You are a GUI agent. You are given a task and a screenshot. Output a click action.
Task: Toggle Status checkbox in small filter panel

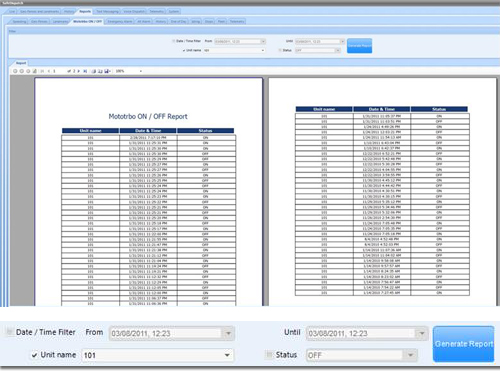point(280,50)
